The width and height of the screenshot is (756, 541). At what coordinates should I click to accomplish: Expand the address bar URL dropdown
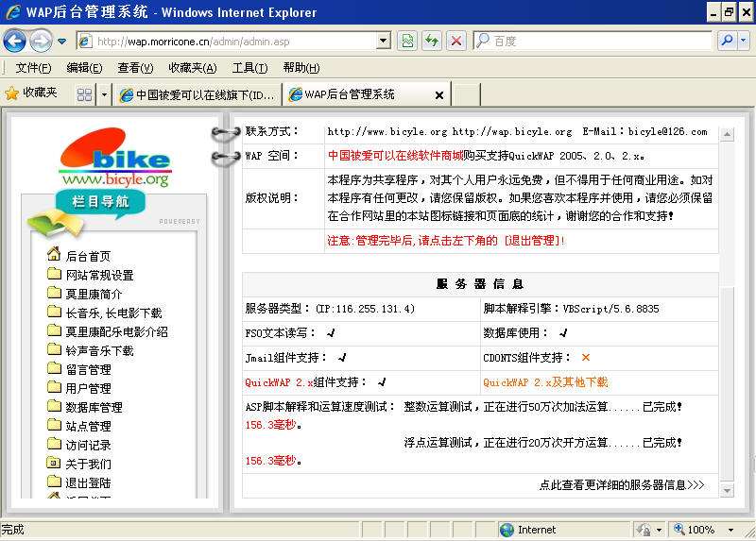[x=383, y=41]
